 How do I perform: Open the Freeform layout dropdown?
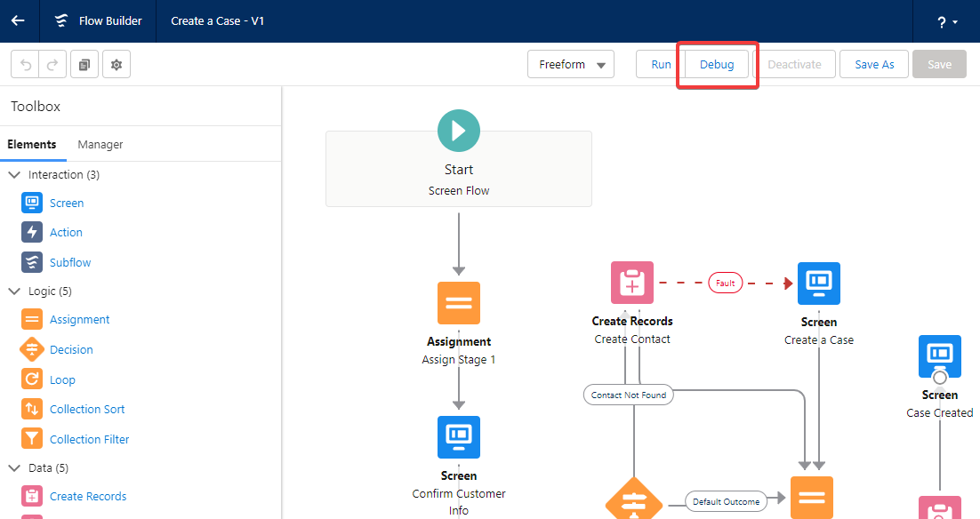[x=571, y=64]
